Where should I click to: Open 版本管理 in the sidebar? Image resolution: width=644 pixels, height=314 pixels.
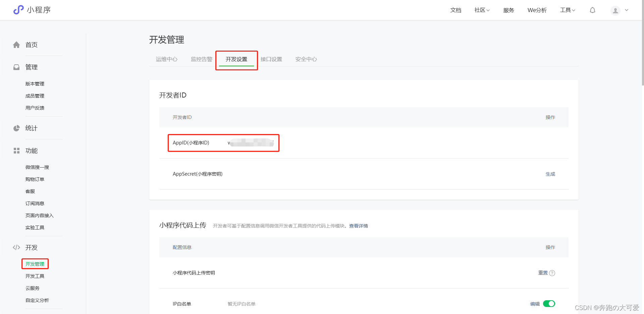(35, 84)
